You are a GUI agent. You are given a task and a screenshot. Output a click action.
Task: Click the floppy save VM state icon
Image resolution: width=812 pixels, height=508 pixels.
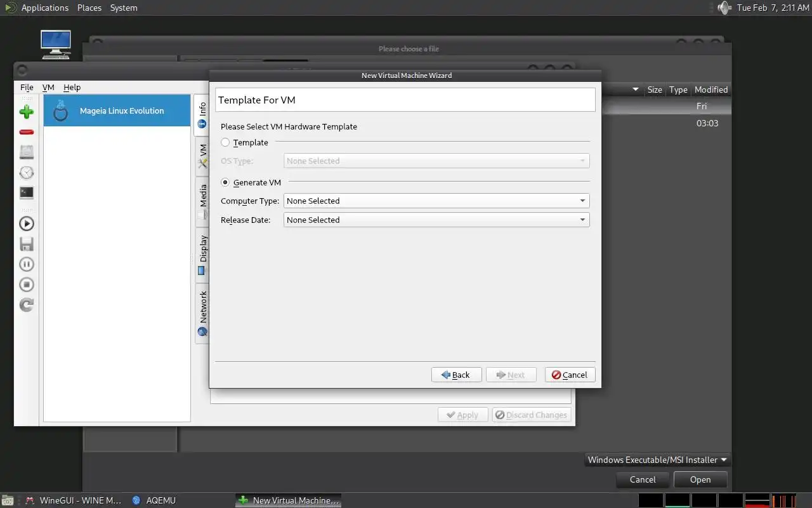(x=27, y=244)
